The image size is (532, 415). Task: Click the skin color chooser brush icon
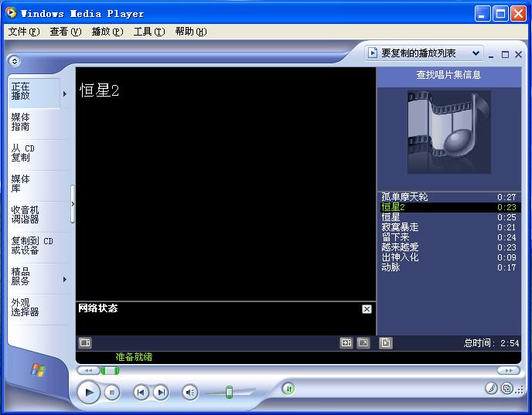click(x=491, y=388)
